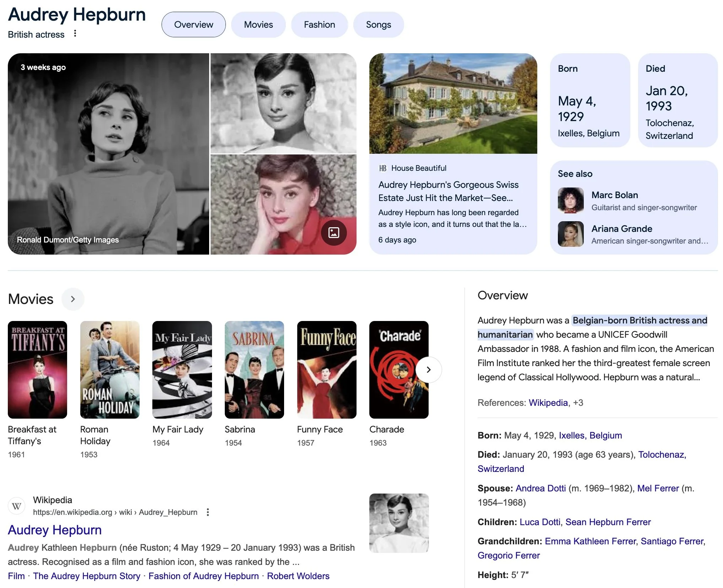Click the House Beautiful source logo

click(382, 168)
